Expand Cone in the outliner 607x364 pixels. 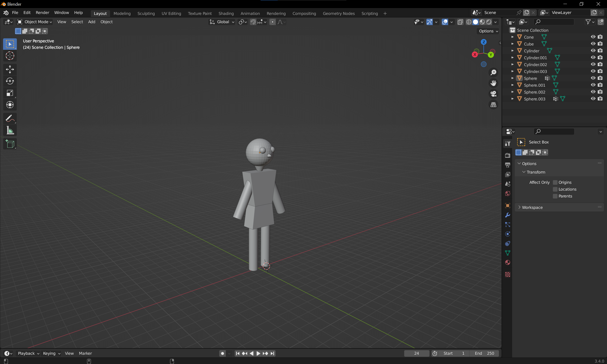tap(512, 37)
